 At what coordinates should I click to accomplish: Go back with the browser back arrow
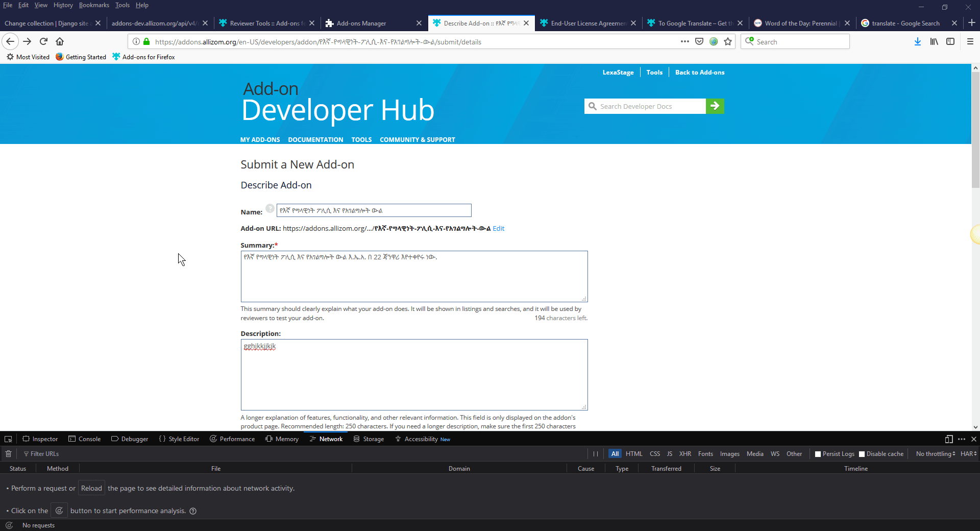coord(10,41)
